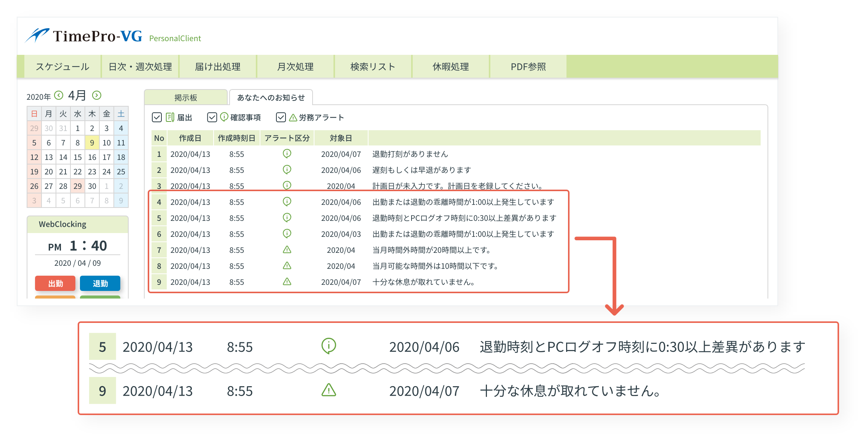868x444 pixels.
Task: Open the 日次・週次処理 menu
Action: point(140,67)
